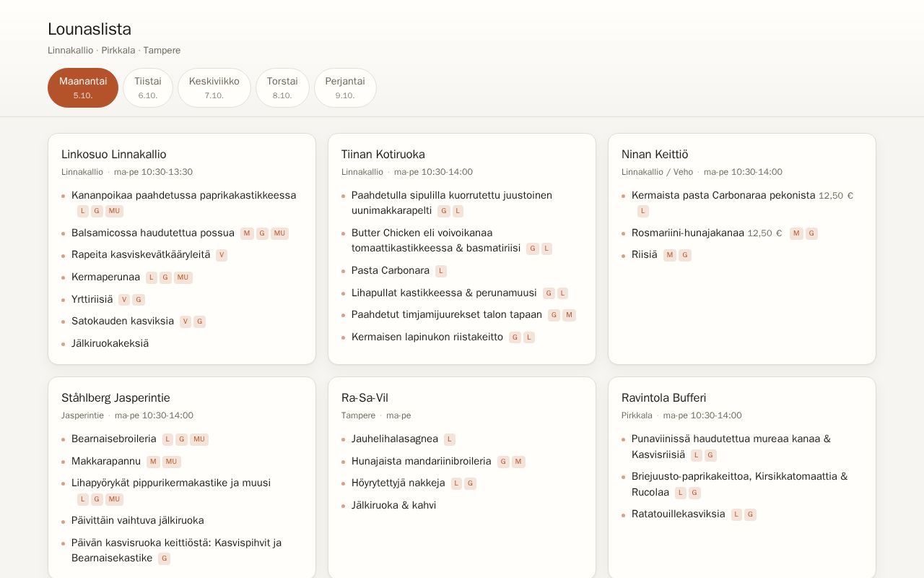Image resolution: width=924 pixels, height=578 pixels.
Task: Click the Balsamicossa haudutettua possua item
Action: tap(153, 233)
